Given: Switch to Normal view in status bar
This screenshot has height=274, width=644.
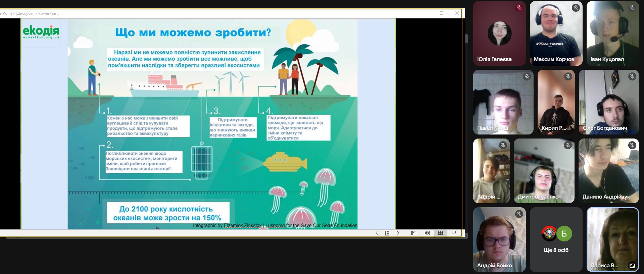Looking at the screenshot, I should (x=414, y=233).
